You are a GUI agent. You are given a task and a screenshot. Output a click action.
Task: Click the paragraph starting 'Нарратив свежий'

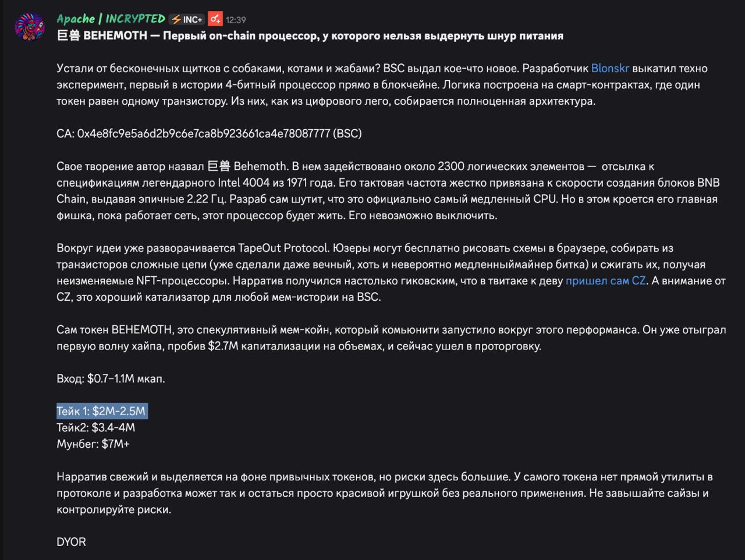[x=385, y=493]
